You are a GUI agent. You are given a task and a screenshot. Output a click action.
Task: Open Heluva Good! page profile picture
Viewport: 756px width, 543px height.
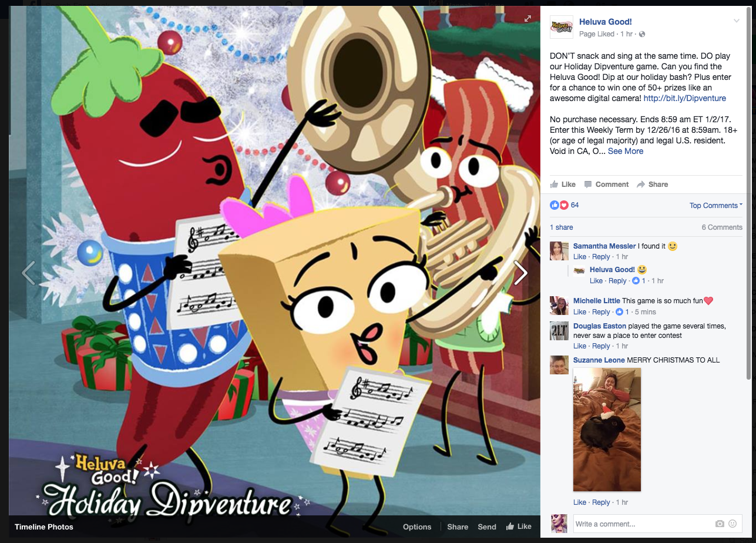click(x=561, y=27)
